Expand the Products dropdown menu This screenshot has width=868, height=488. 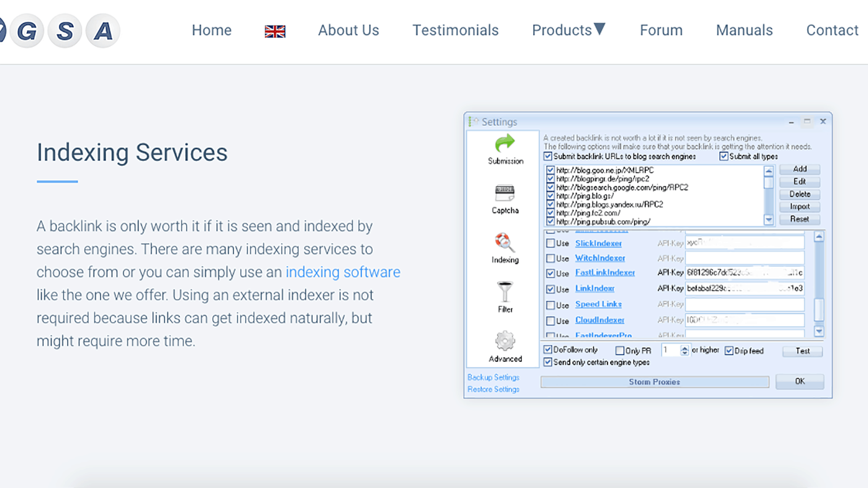(x=568, y=30)
